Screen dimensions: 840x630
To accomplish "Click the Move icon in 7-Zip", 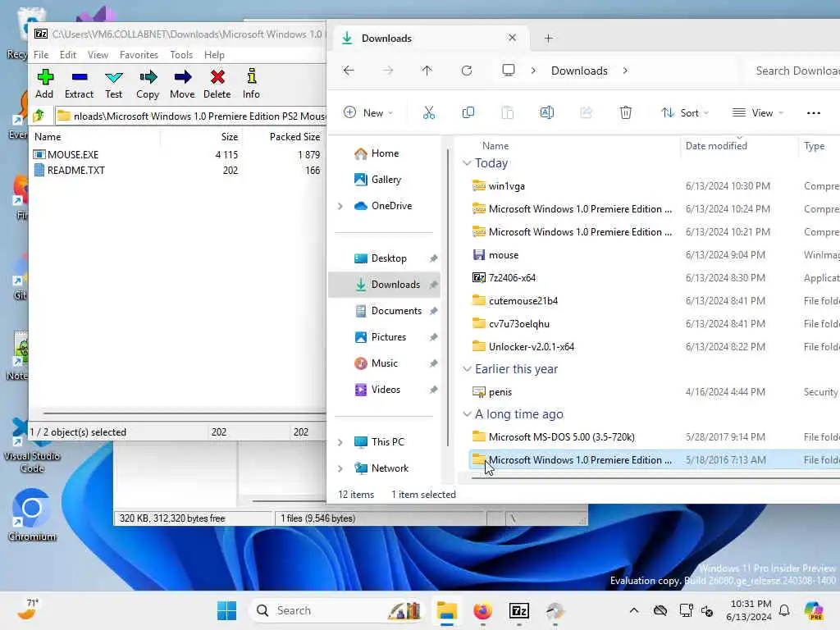I will coord(182,84).
